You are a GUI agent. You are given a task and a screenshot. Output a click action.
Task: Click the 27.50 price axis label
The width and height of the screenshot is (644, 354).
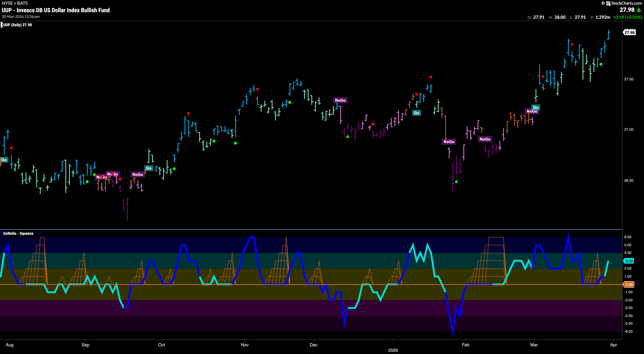pos(629,79)
